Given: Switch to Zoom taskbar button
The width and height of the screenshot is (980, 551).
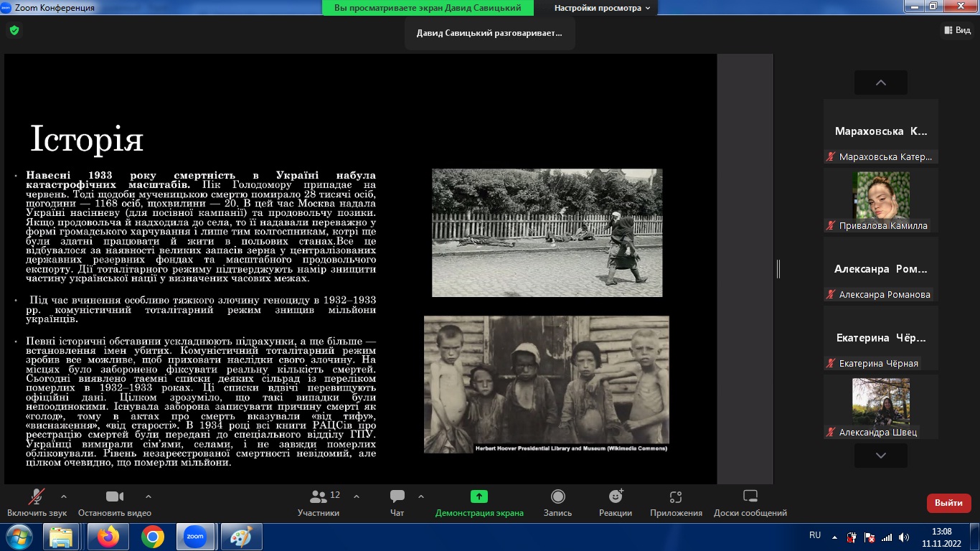Looking at the screenshot, I should [195, 537].
